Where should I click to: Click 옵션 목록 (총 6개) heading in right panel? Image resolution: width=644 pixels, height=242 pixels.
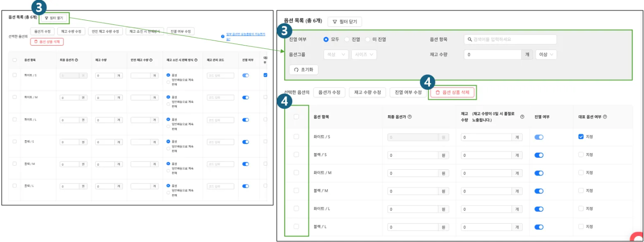(303, 21)
